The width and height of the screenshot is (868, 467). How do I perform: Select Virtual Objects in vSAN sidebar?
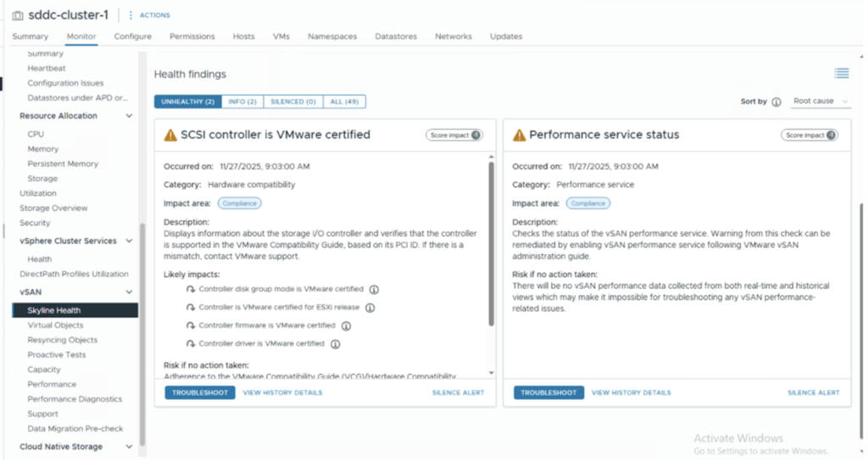[x=55, y=325]
